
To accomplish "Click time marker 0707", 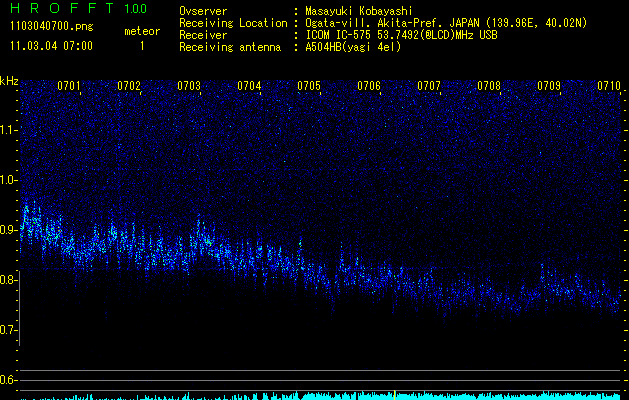I will click(429, 86).
